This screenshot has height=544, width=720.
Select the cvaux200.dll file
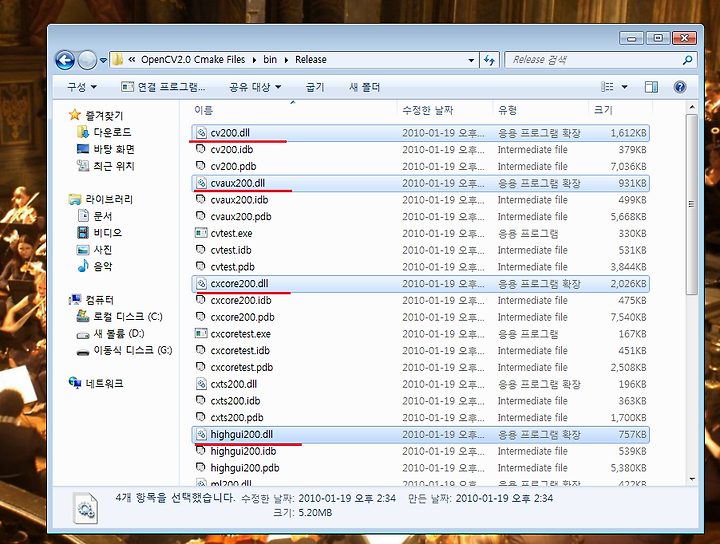420,183
